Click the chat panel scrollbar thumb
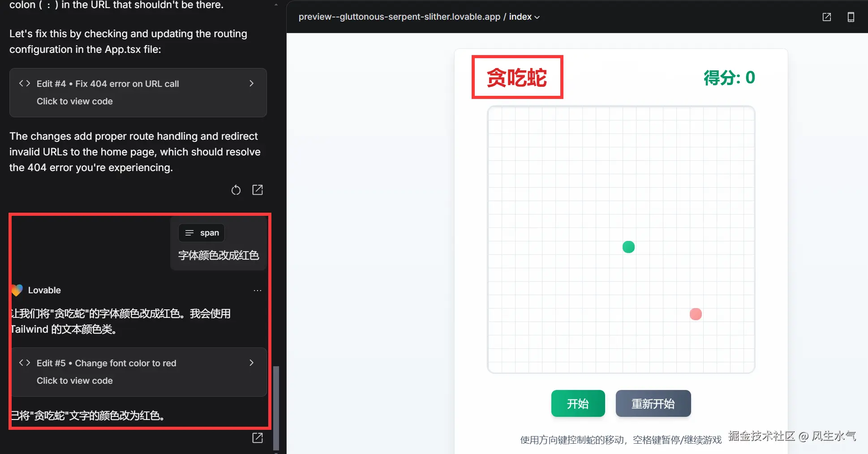Viewport: 868px width, 454px height. 276,407
